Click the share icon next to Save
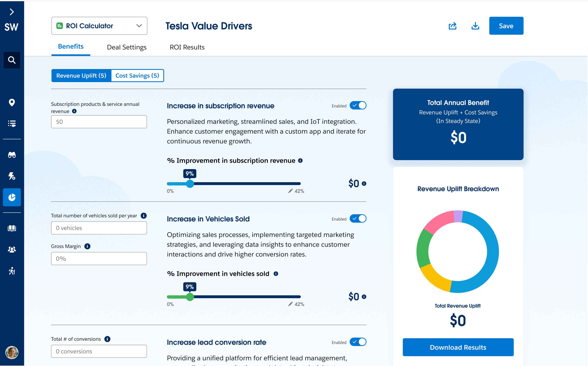The width and height of the screenshot is (588, 366). [452, 26]
